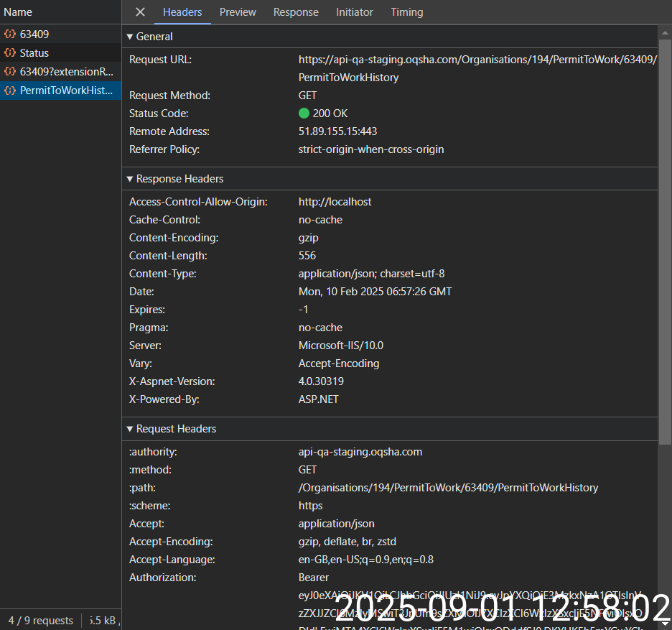Image resolution: width=672 pixels, height=630 pixels.
Task: Select the 63409 request row
Action: pyautogui.click(x=34, y=34)
